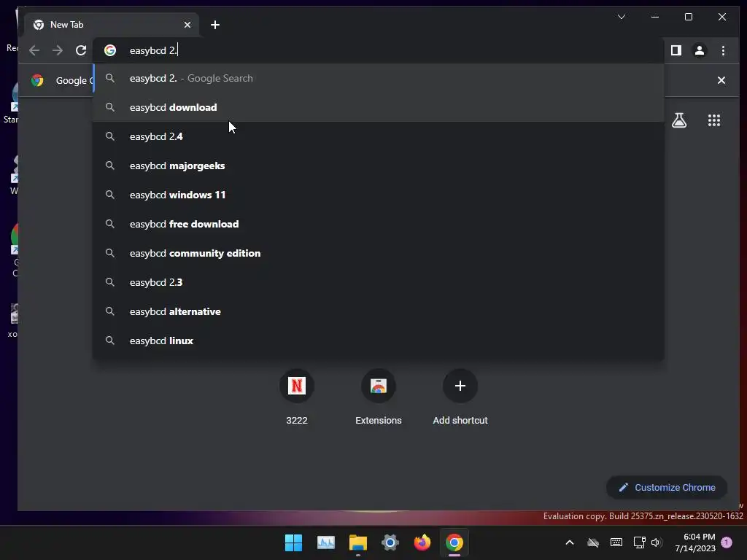Open Customize Chrome
Image resolution: width=747 pixels, height=560 pixels.
[667, 487]
